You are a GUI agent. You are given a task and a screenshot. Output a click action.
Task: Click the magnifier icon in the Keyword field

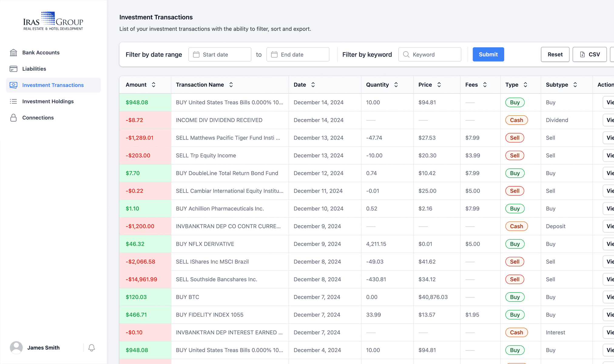(x=406, y=54)
